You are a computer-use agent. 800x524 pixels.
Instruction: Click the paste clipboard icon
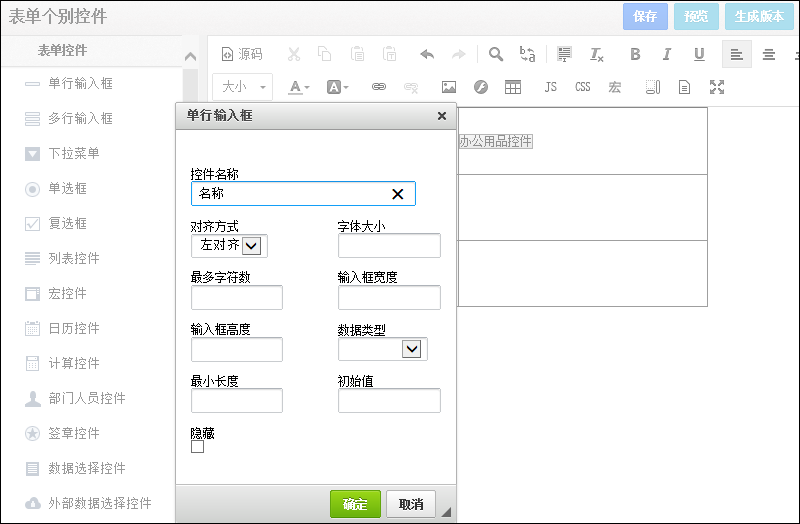click(357, 54)
